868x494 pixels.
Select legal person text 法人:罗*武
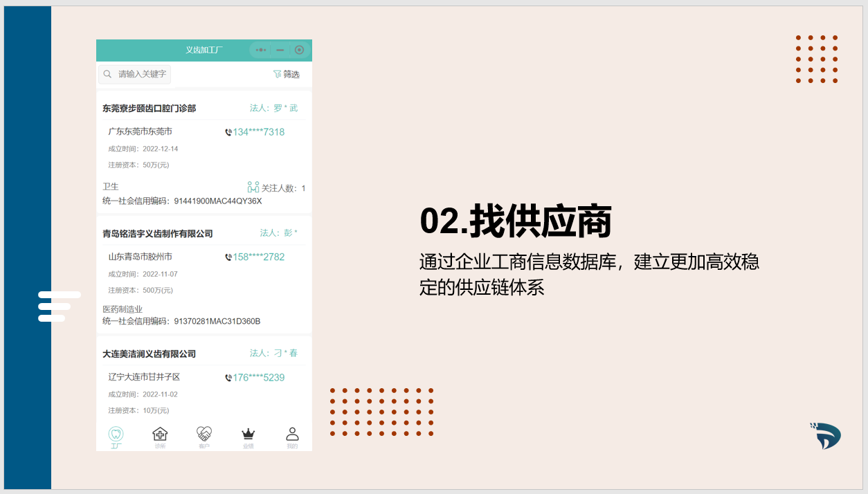pyautogui.click(x=274, y=108)
